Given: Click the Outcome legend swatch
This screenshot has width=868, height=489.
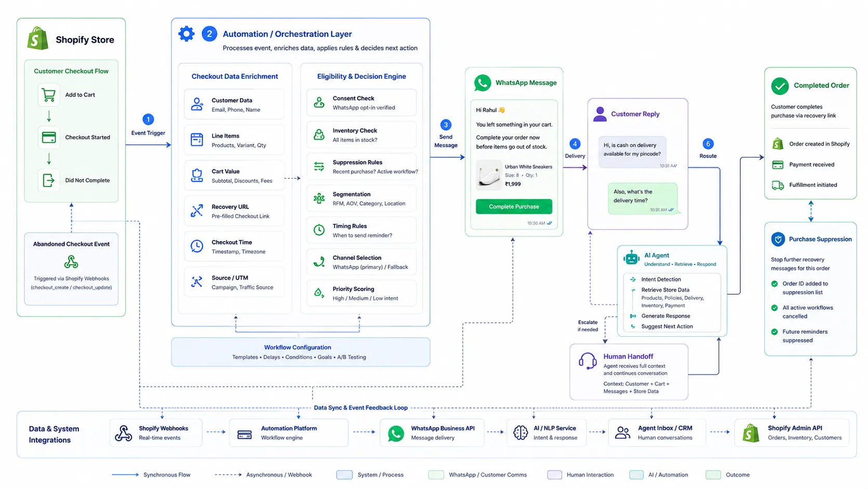Looking at the screenshot, I should 713,475.
